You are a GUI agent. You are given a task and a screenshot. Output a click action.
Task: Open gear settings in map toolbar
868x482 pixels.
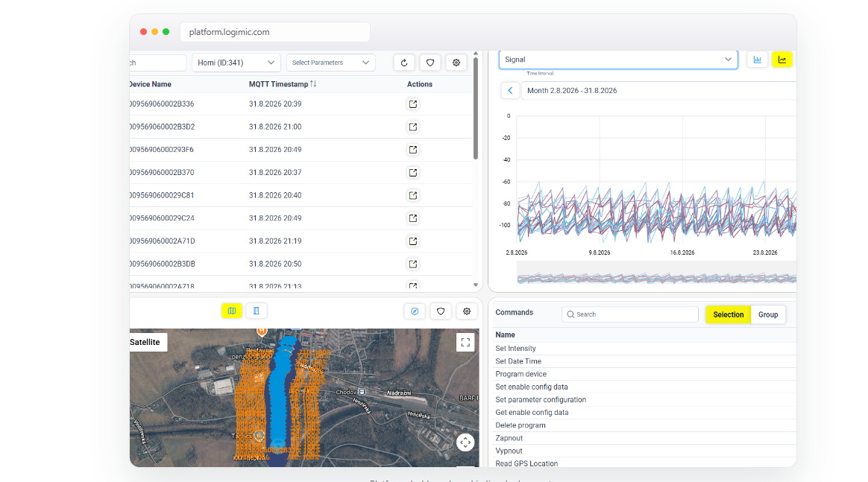[467, 311]
